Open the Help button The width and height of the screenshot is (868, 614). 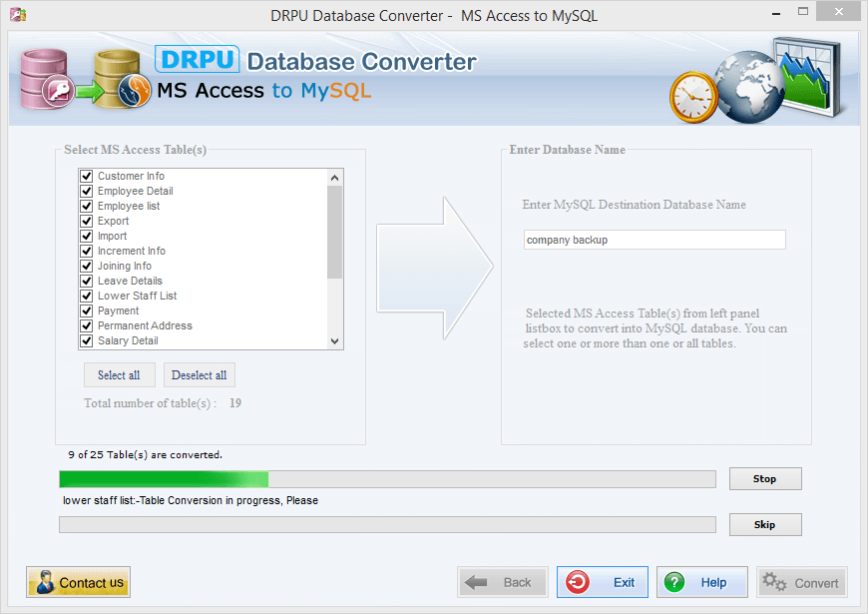[702, 582]
